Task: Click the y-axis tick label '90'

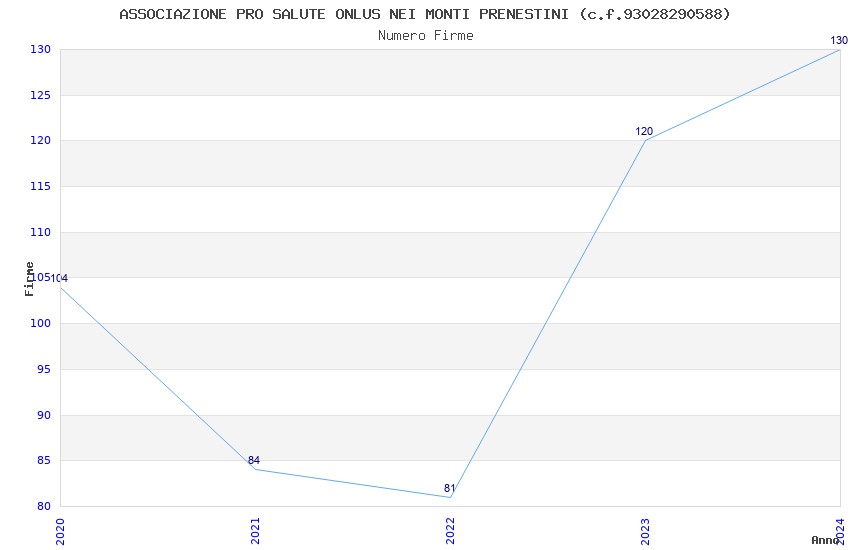Action: coord(44,416)
